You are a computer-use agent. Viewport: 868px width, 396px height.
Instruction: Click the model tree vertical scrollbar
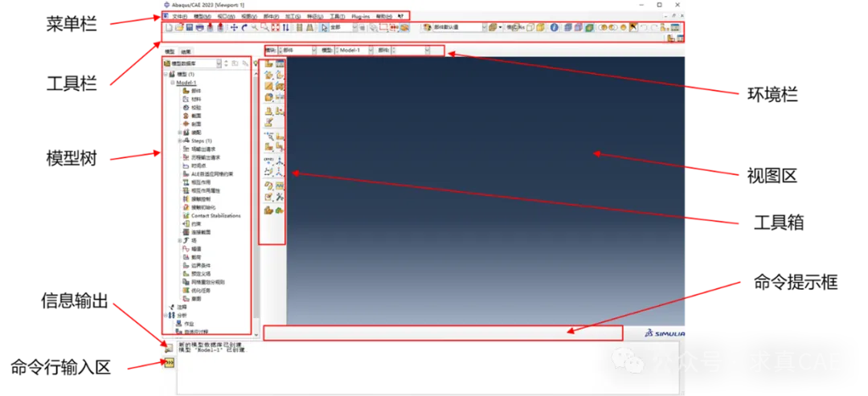pyautogui.click(x=256, y=199)
